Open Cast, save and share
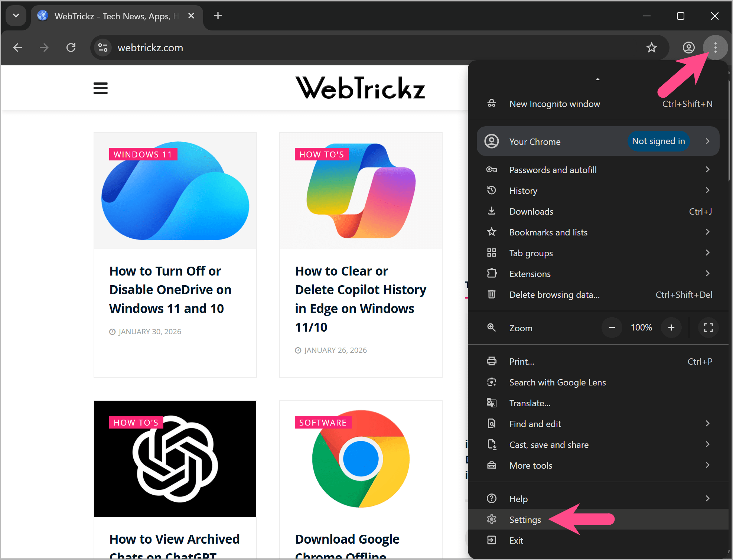This screenshot has width=733, height=560. [x=598, y=445]
